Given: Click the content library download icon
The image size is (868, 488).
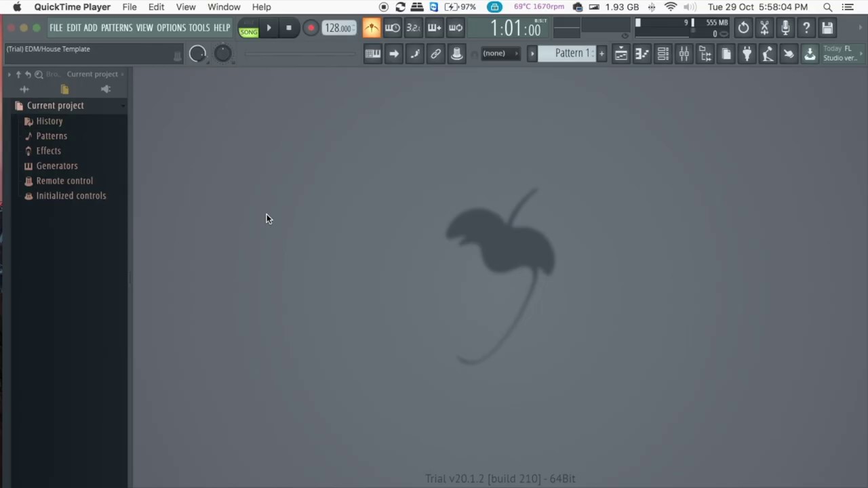Looking at the screenshot, I should (810, 54).
